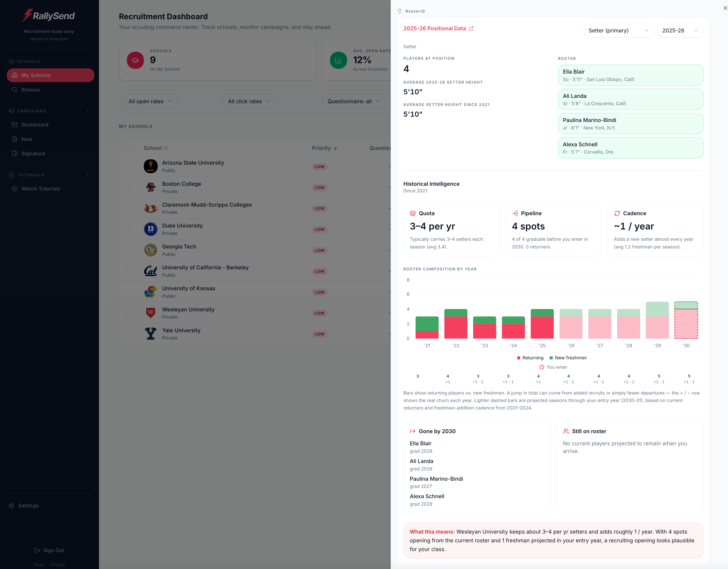Check the Boston College row checkbox

coord(128,187)
